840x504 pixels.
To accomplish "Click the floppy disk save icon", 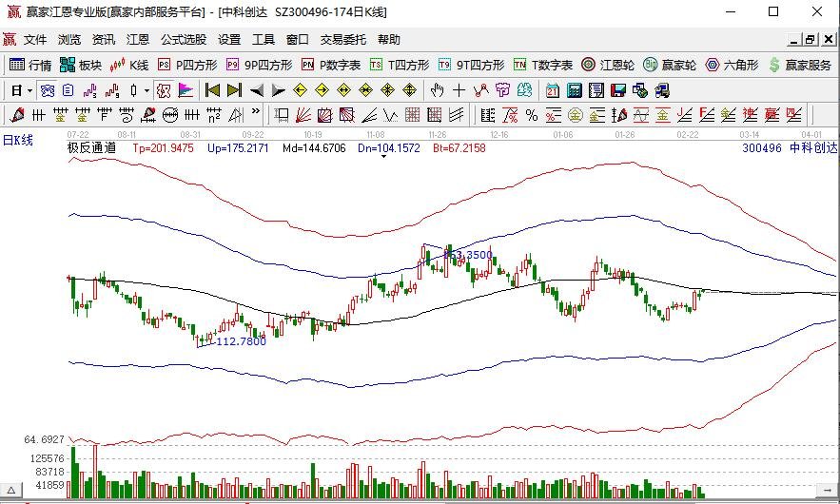I will 618,90.
